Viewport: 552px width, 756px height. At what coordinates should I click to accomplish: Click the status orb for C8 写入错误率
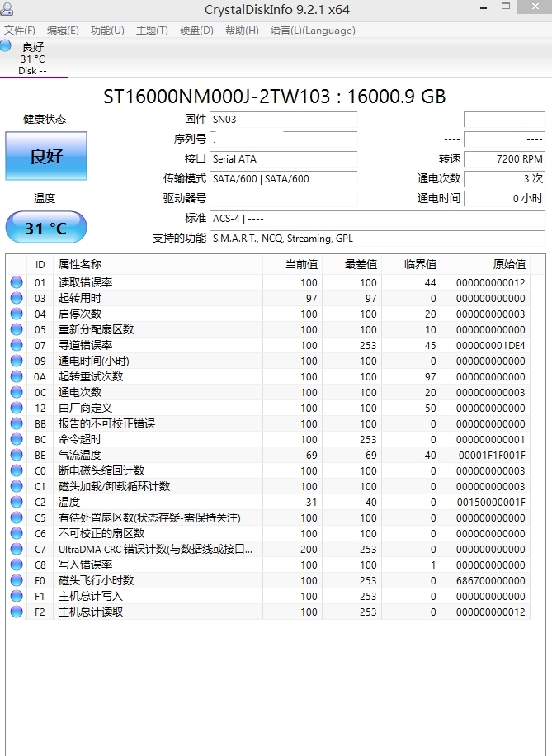[17, 564]
